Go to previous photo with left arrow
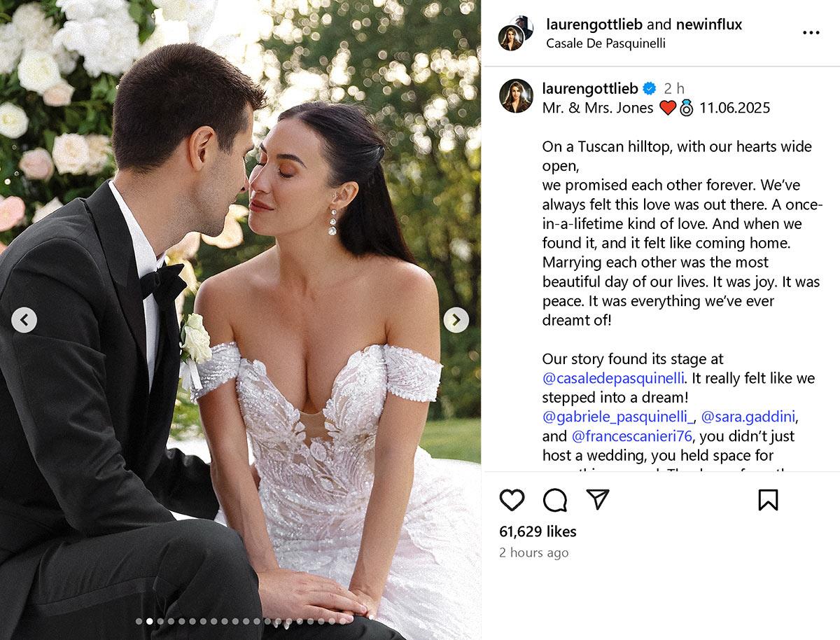Image resolution: width=840 pixels, height=640 pixels. coord(24,320)
